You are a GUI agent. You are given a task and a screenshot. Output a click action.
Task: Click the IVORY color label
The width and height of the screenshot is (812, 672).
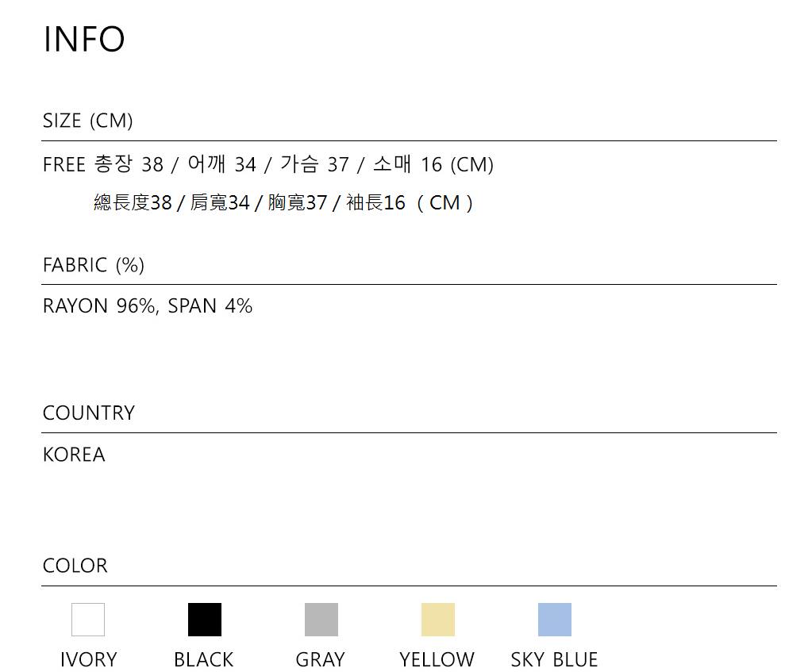click(x=88, y=659)
